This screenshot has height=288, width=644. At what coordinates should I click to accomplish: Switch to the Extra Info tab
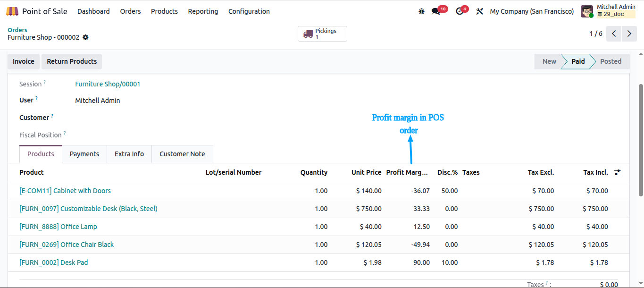click(x=129, y=154)
